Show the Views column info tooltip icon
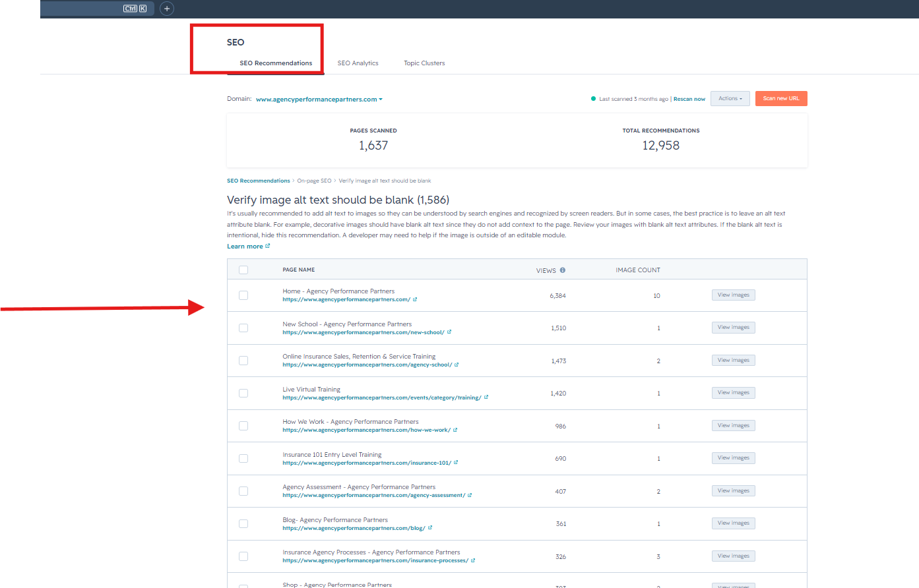 coord(563,270)
